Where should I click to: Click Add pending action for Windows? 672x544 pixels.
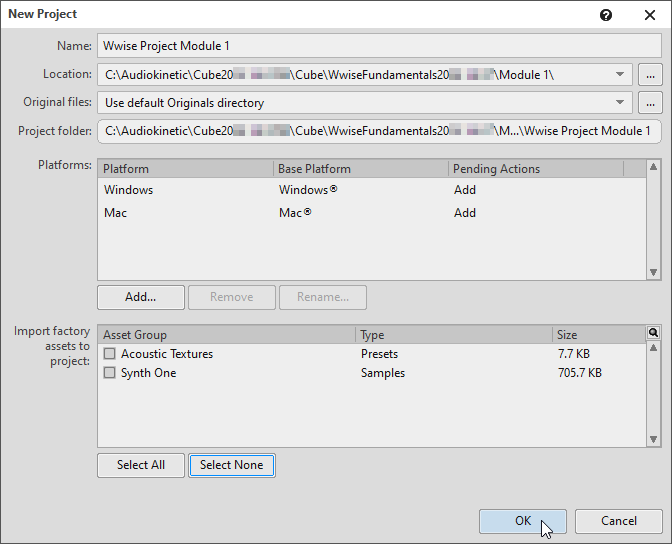click(465, 190)
